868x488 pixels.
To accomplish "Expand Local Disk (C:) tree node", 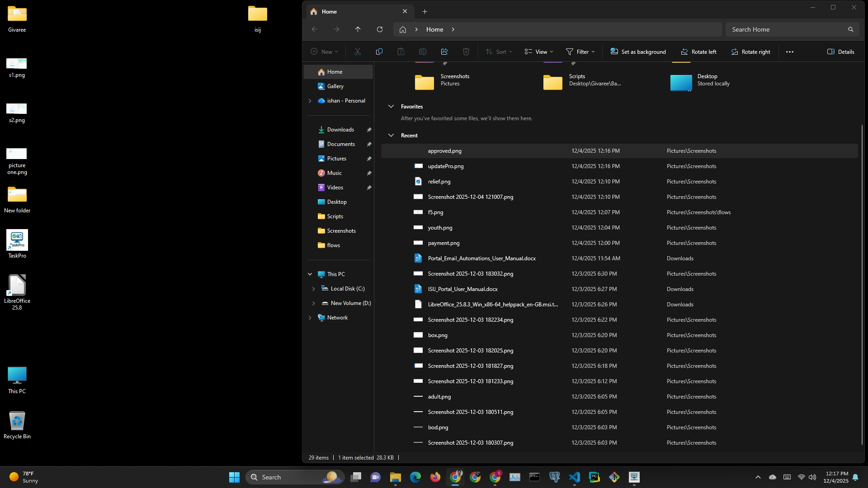I will click(313, 289).
